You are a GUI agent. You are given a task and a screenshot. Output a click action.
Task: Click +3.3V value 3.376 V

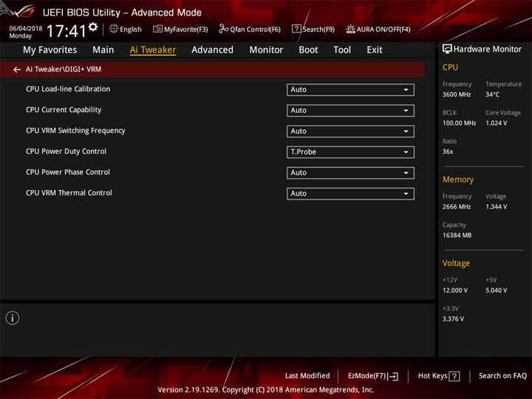click(x=453, y=319)
